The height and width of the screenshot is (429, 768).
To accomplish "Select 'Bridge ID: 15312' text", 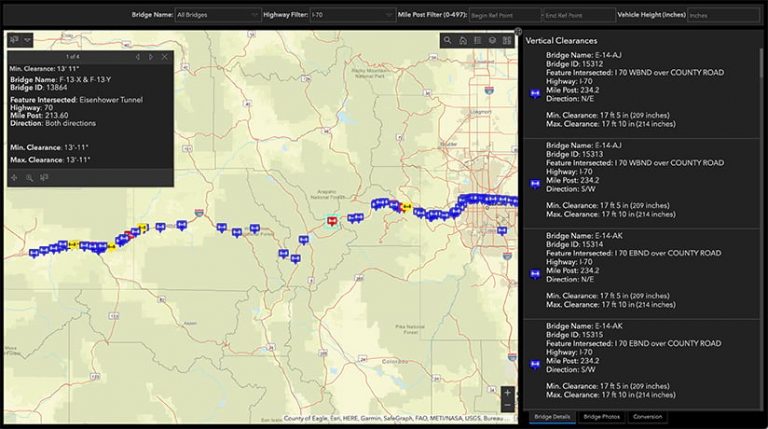I will (x=575, y=64).
